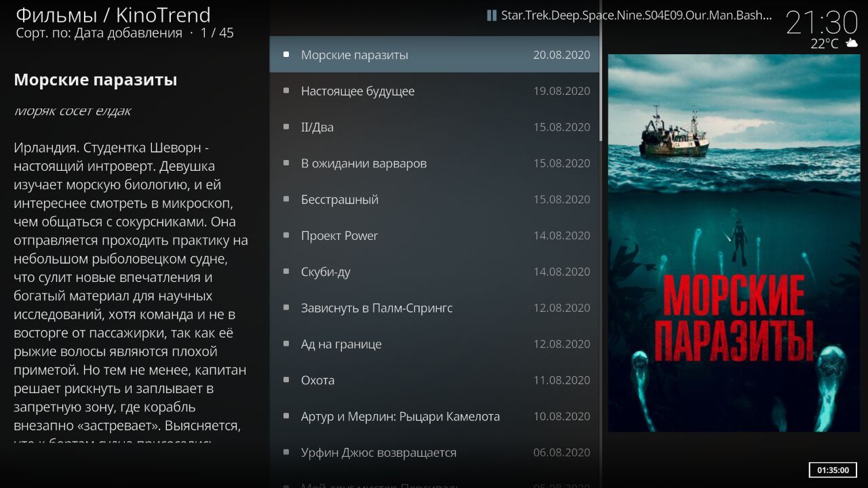
Task: Click the bullet icon beside Ад на границе
Action: pos(286,344)
